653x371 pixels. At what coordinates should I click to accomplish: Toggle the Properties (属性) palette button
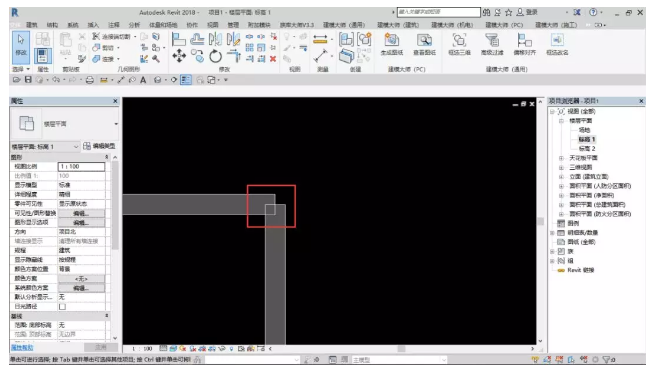pyautogui.click(x=42, y=56)
